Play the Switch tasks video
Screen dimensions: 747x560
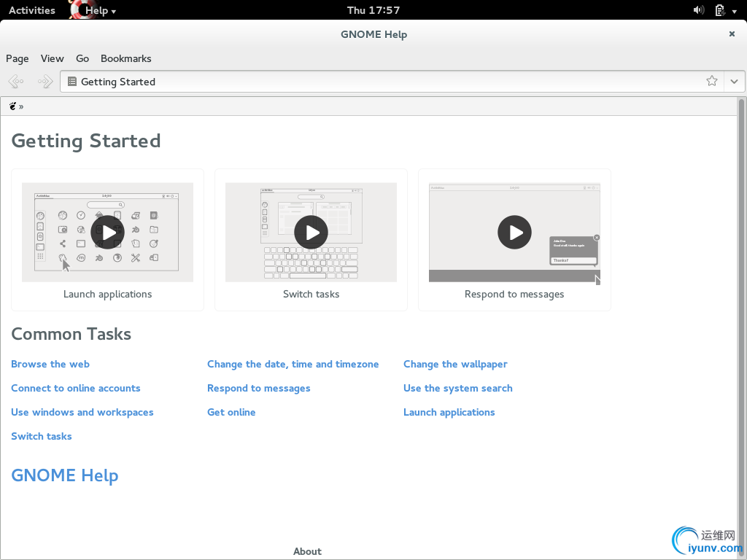[311, 233]
